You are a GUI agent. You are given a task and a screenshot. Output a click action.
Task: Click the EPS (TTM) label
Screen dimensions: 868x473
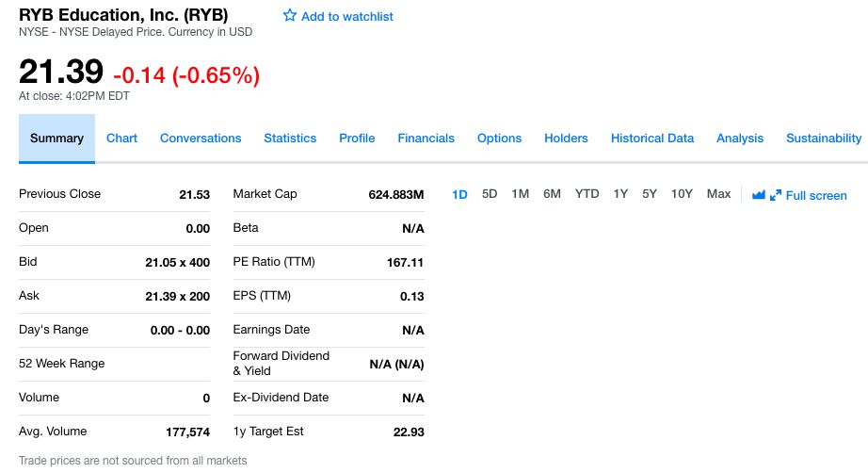pos(262,295)
